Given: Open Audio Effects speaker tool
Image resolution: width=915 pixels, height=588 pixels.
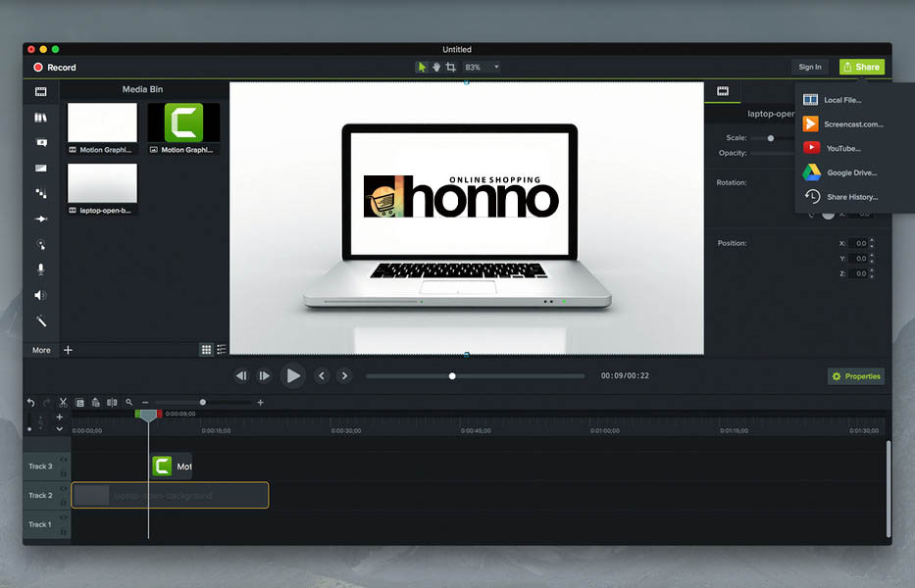Looking at the screenshot, I should [40, 295].
